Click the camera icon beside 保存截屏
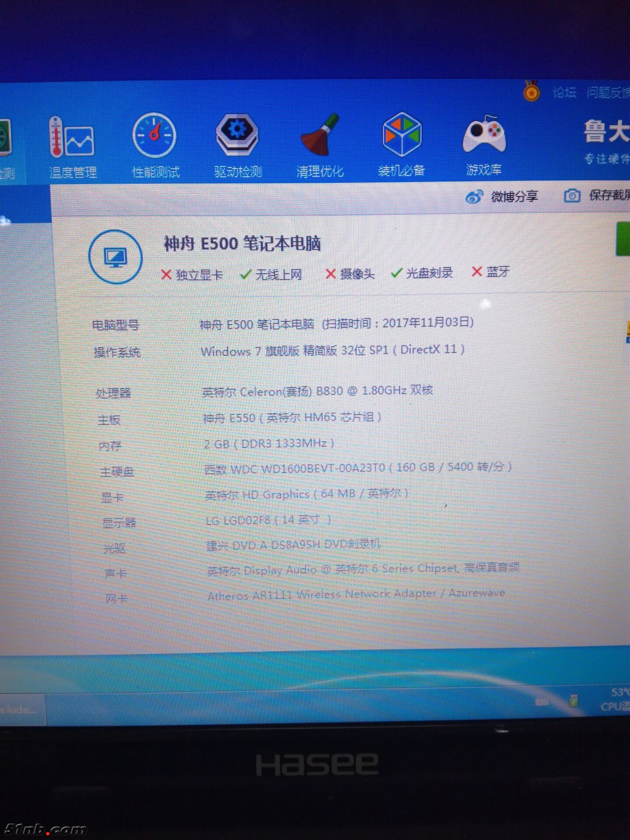This screenshot has width=630, height=840. [572, 196]
